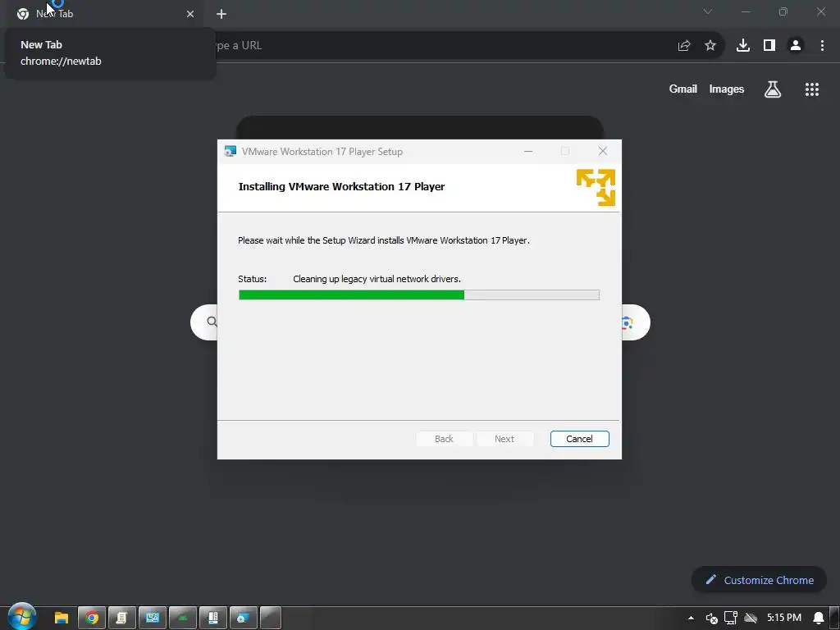Click 'Cleaning up legacy virtual network drivers.' status
The image size is (840, 630).
tap(377, 279)
